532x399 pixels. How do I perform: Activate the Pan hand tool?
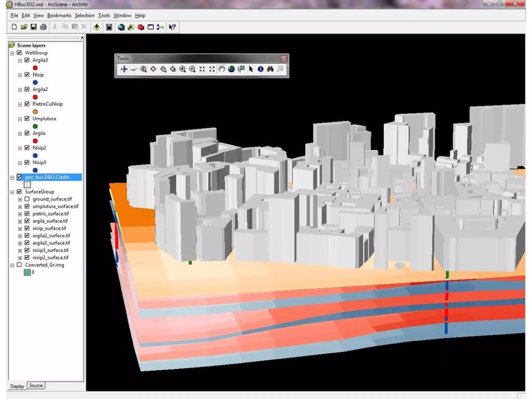point(222,69)
